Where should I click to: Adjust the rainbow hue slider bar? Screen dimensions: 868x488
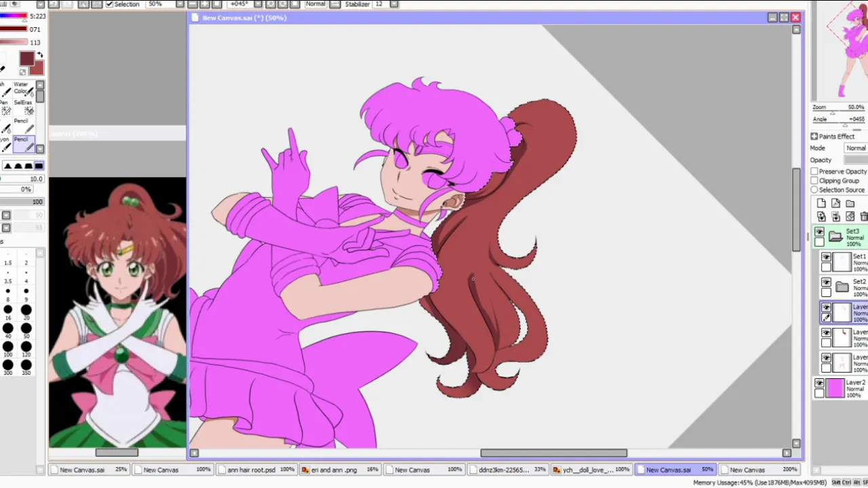coord(14,16)
